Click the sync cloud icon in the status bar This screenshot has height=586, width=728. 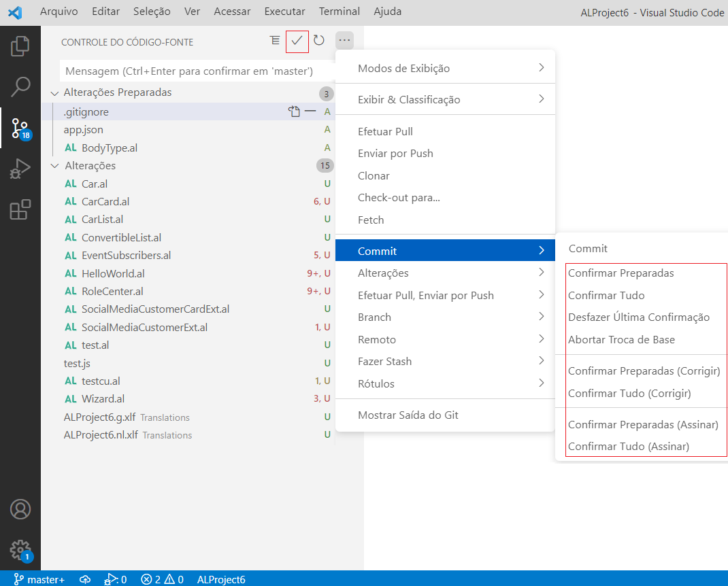point(84,579)
